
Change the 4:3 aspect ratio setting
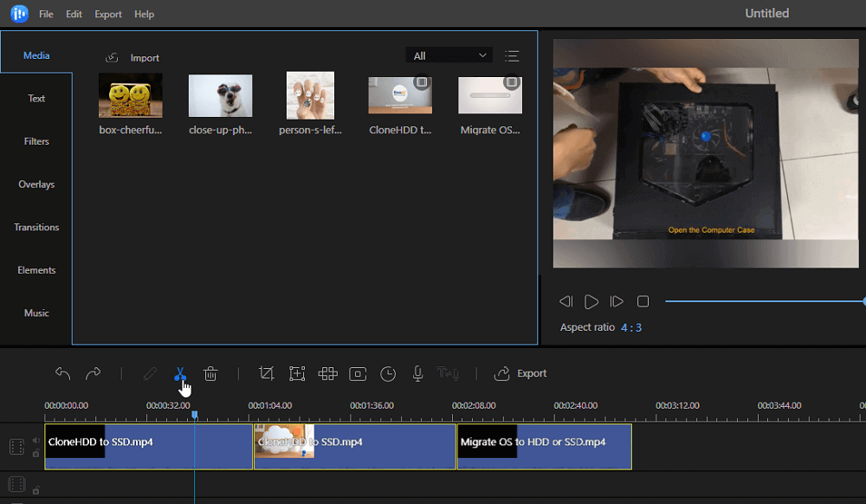coord(631,327)
